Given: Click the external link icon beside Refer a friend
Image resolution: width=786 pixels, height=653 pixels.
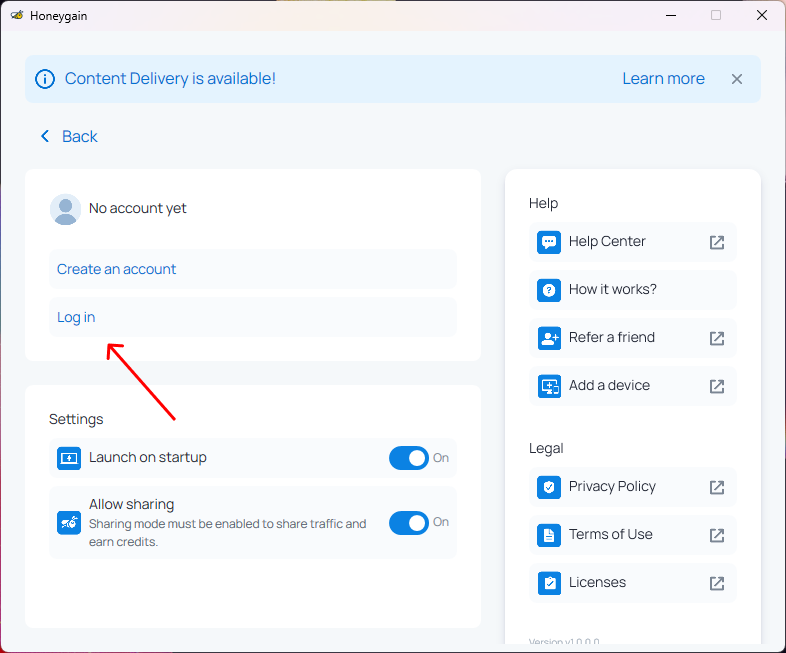Looking at the screenshot, I should click(717, 338).
